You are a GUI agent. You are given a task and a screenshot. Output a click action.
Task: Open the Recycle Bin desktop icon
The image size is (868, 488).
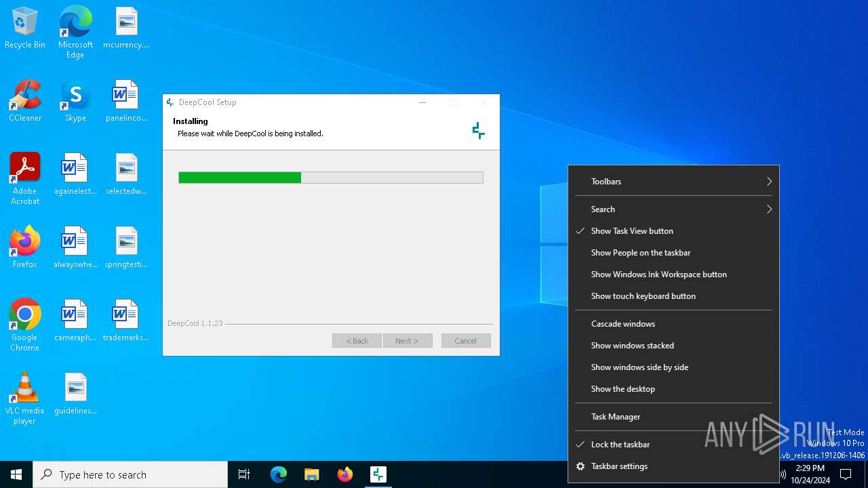pos(25,28)
